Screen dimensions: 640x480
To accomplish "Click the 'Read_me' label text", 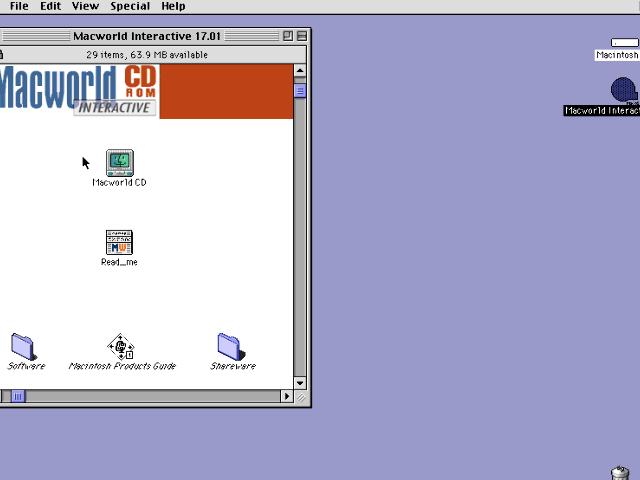I will pyautogui.click(x=119, y=262).
